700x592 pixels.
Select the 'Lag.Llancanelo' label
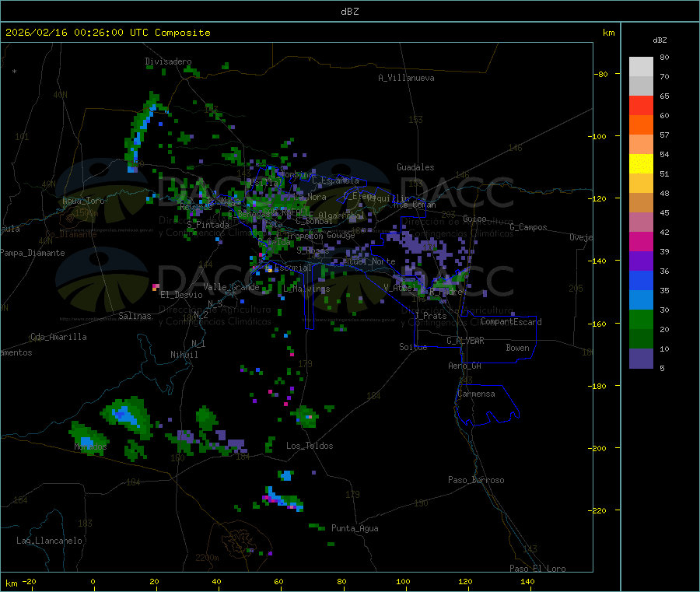coord(50,541)
